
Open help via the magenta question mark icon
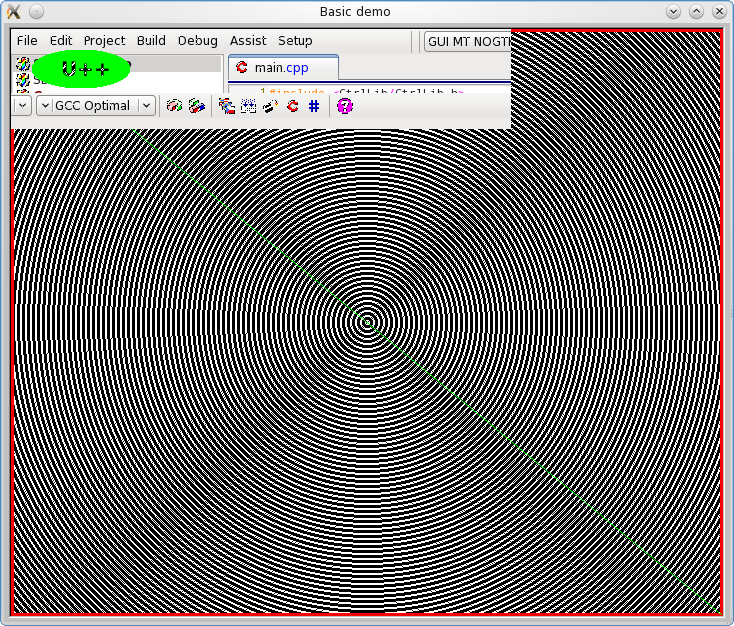point(345,105)
